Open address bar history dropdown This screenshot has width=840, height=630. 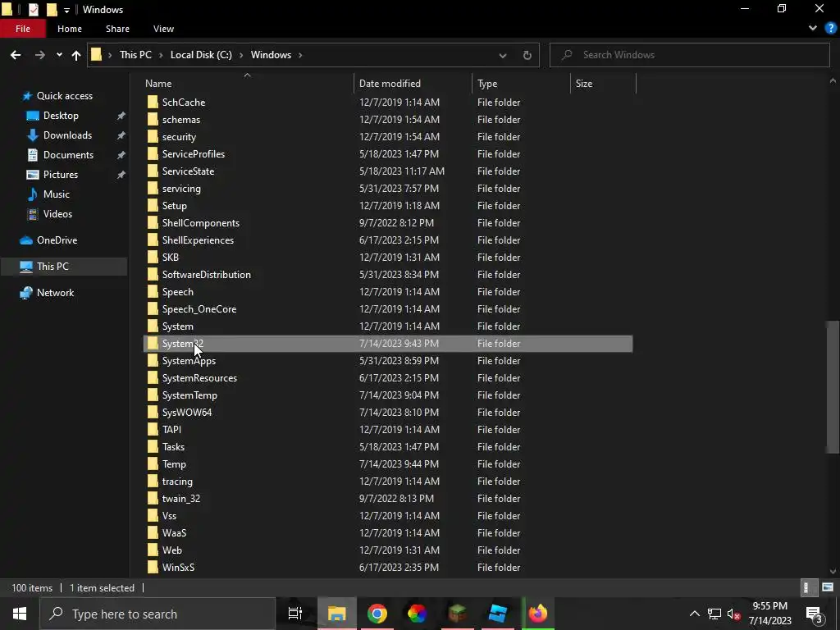(x=503, y=55)
